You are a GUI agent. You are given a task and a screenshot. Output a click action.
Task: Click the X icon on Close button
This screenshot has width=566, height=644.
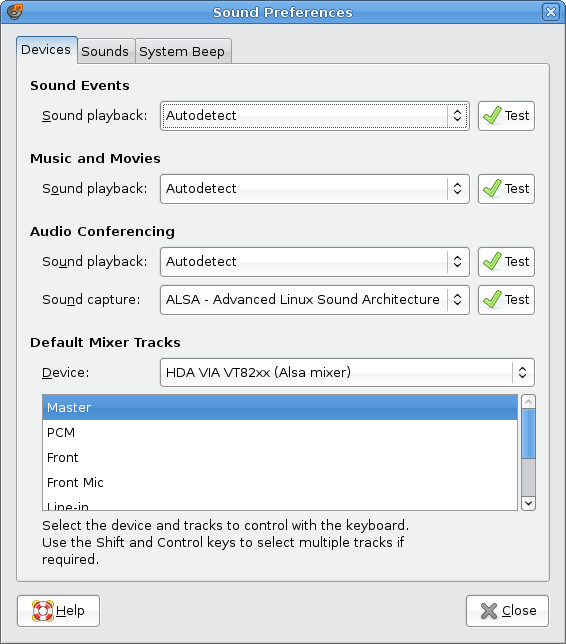[489, 611]
